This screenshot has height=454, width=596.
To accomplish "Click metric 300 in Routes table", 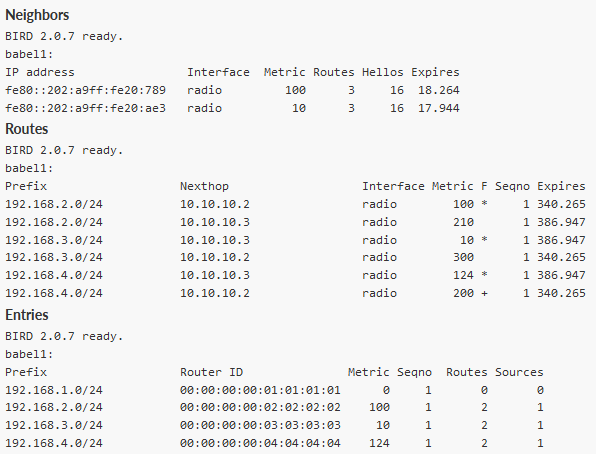I will click(x=463, y=257).
